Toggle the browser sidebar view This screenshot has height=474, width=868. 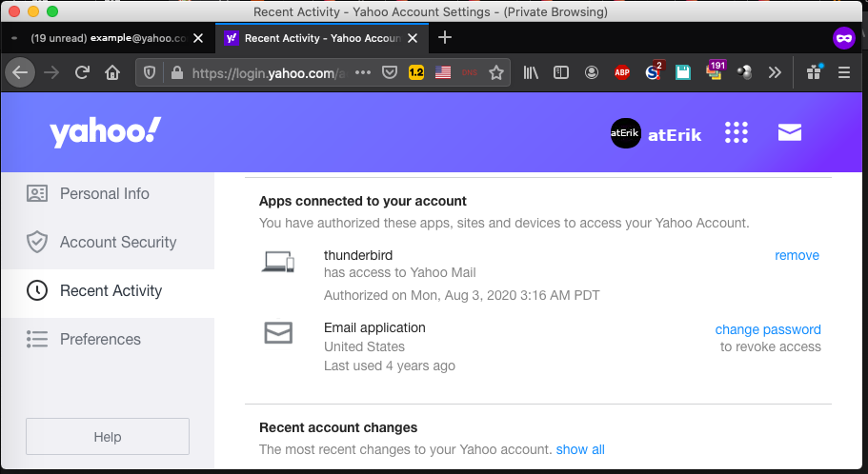click(561, 72)
